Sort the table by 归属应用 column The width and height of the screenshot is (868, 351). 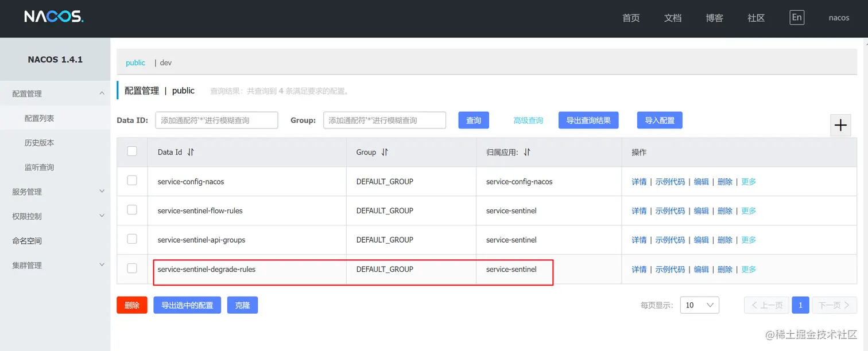(526, 152)
